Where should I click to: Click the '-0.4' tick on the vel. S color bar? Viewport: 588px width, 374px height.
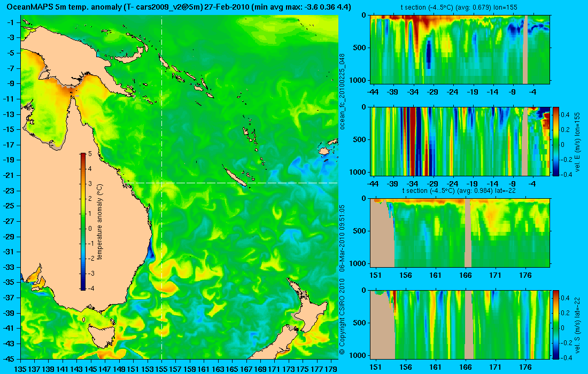[x=565, y=358]
